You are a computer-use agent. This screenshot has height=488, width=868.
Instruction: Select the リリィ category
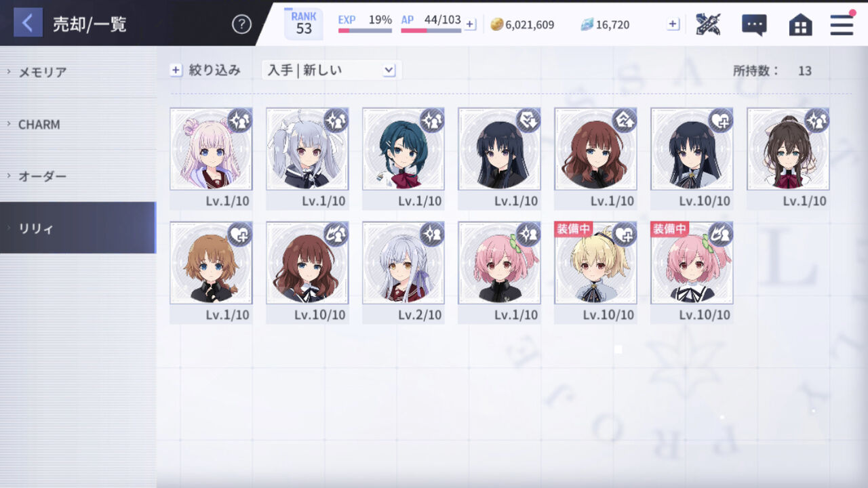click(78, 228)
